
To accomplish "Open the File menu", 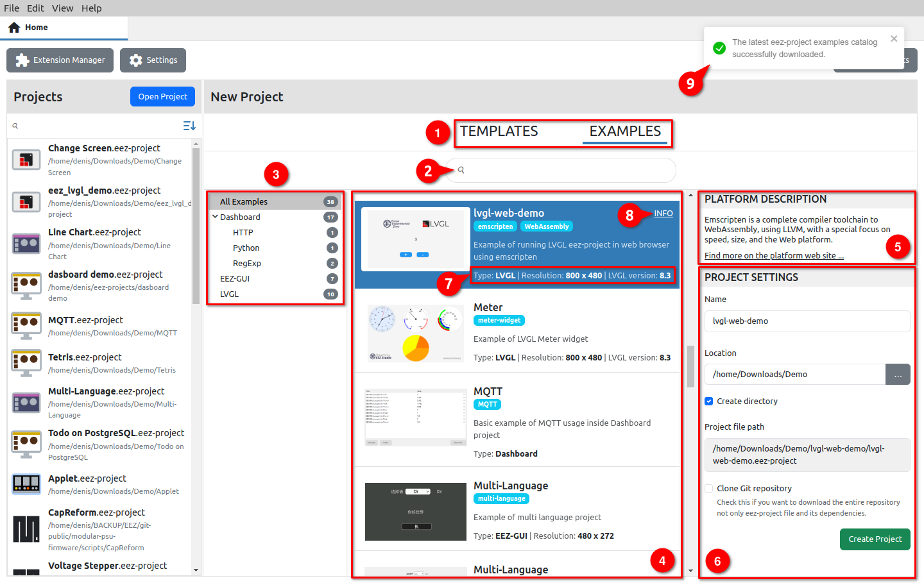I will point(12,8).
